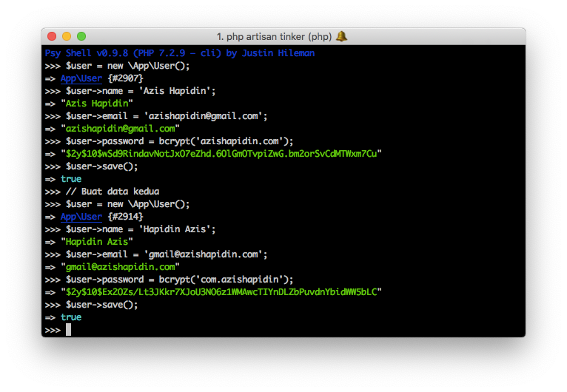Maximize the terminal with the green button
Image resolution: width=567 pixels, height=392 pixels.
(81, 36)
